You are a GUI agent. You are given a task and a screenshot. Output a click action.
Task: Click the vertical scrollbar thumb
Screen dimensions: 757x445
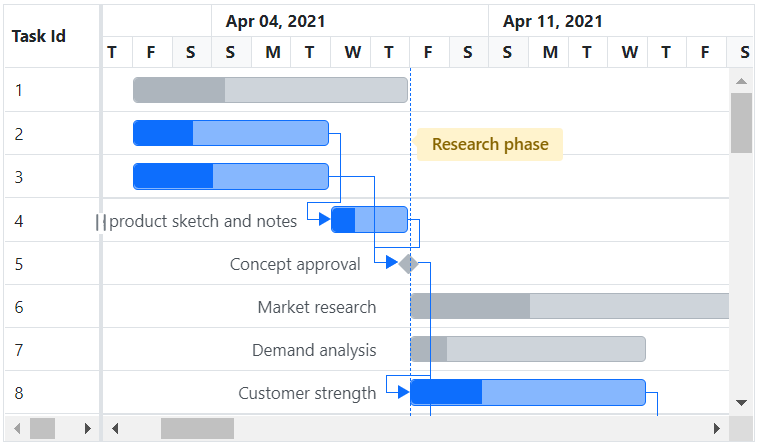(x=741, y=123)
